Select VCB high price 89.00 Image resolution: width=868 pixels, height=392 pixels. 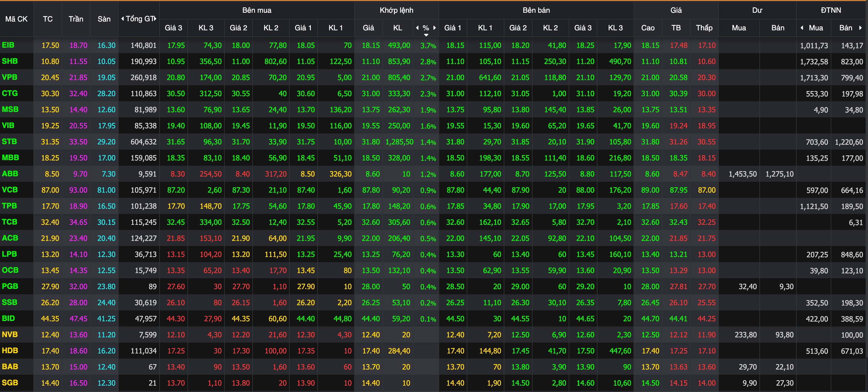650,190
